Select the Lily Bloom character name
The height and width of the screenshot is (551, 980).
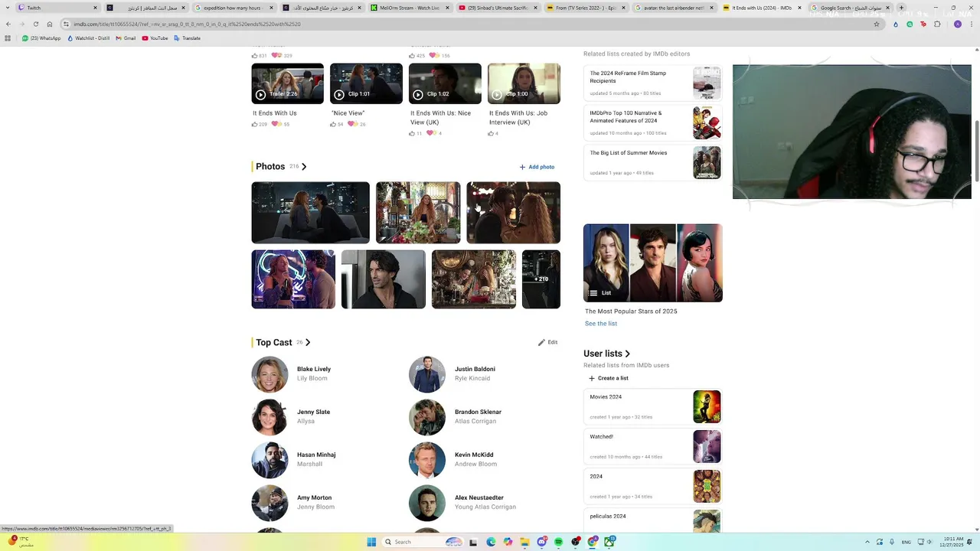(312, 378)
